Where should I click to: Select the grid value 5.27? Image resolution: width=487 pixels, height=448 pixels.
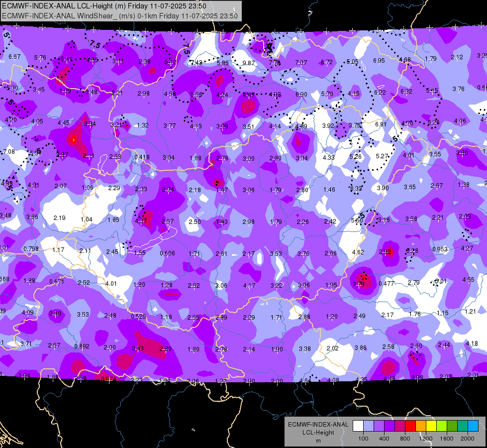382,156
